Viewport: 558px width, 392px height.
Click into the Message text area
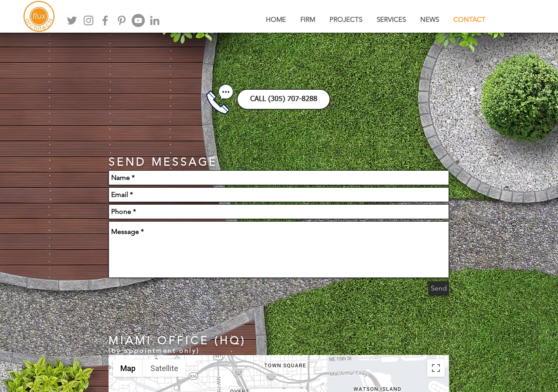pyautogui.click(x=279, y=250)
